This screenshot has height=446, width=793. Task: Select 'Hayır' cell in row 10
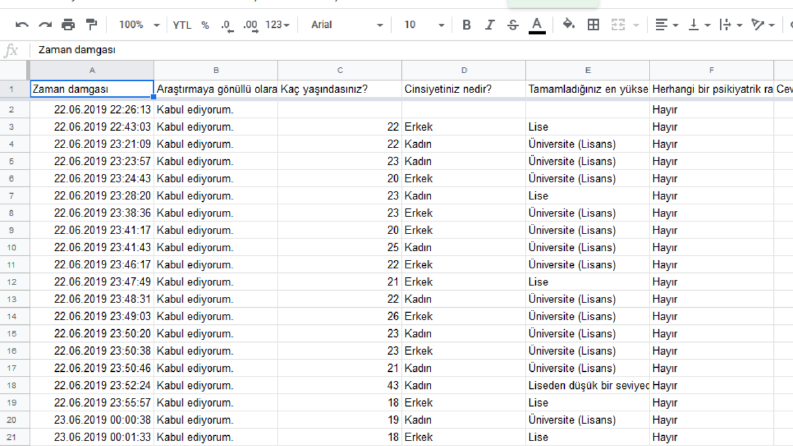[712, 248]
